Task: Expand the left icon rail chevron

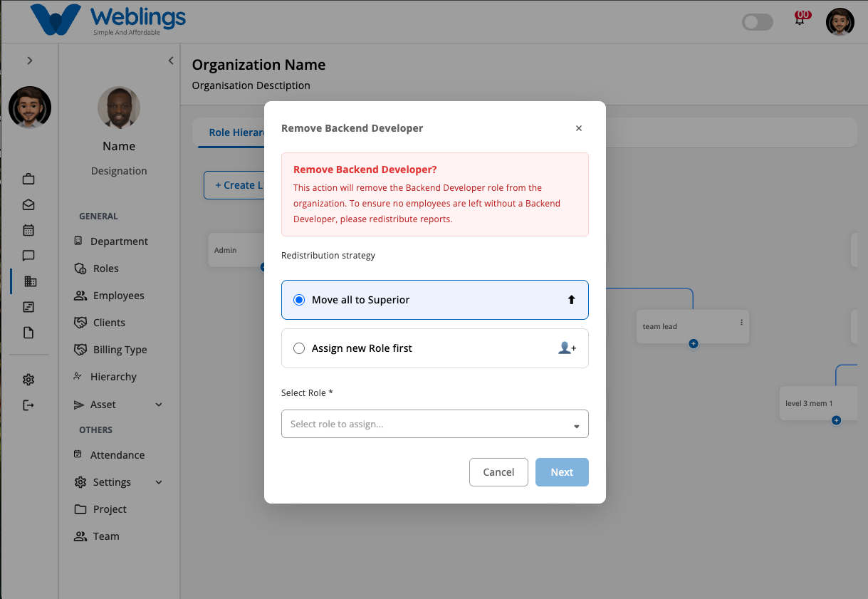Action: [x=30, y=61]
